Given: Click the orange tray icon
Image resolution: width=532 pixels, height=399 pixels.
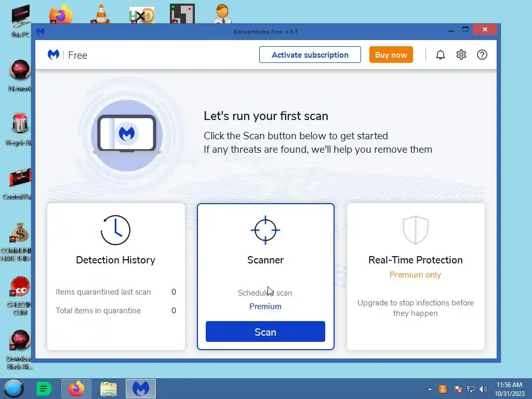Looking at the screenshot, I should (x=443, y=389).
